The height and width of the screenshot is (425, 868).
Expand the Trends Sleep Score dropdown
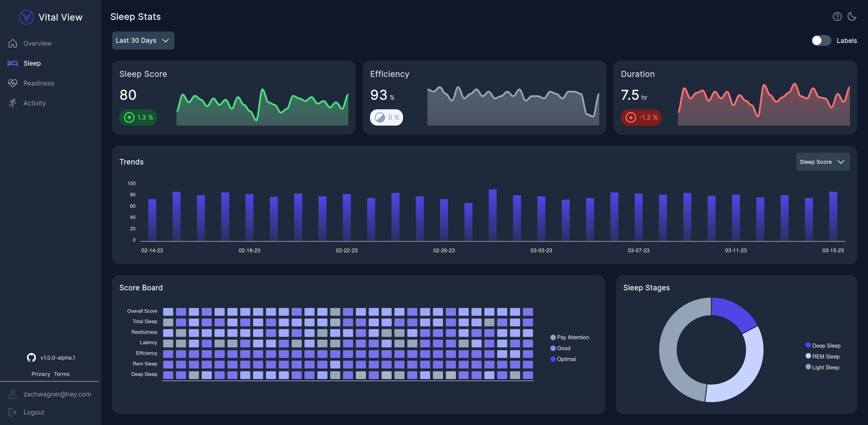pyautogui.click(x=823, y=162)
